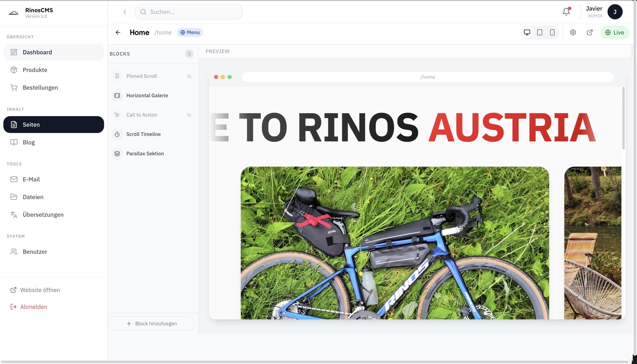Switch to tablet preview mode
637x364 pixels.
coord(540,32)
